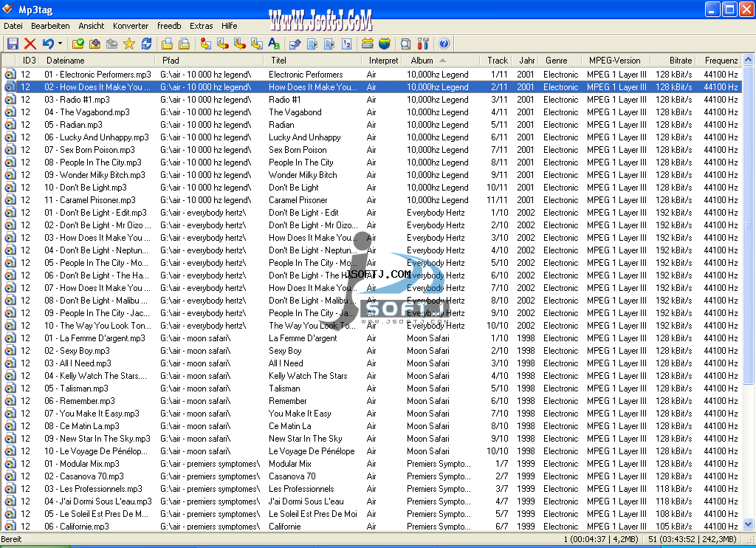Click title cell 'Kelly Watch The Stars'

tap(308, 376)
